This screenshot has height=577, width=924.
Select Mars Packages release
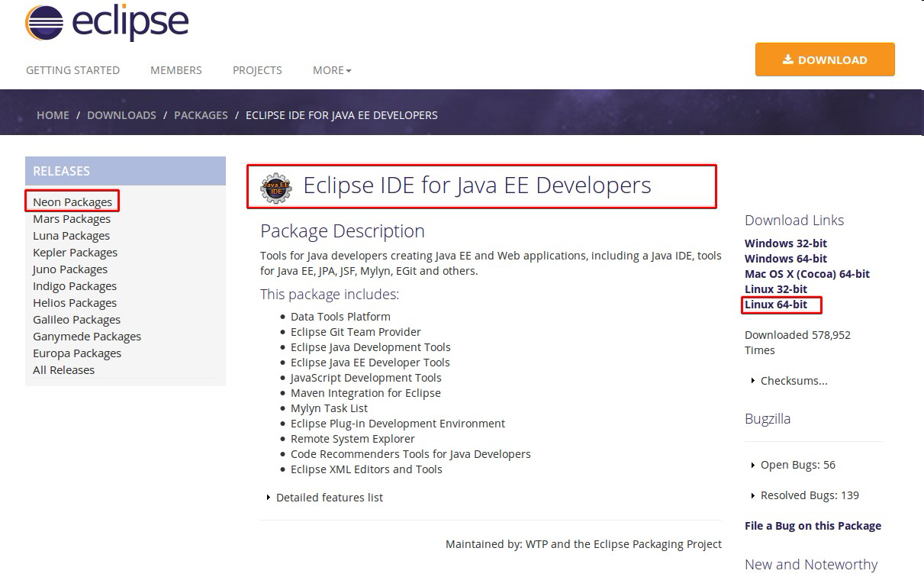coord(72,219)
